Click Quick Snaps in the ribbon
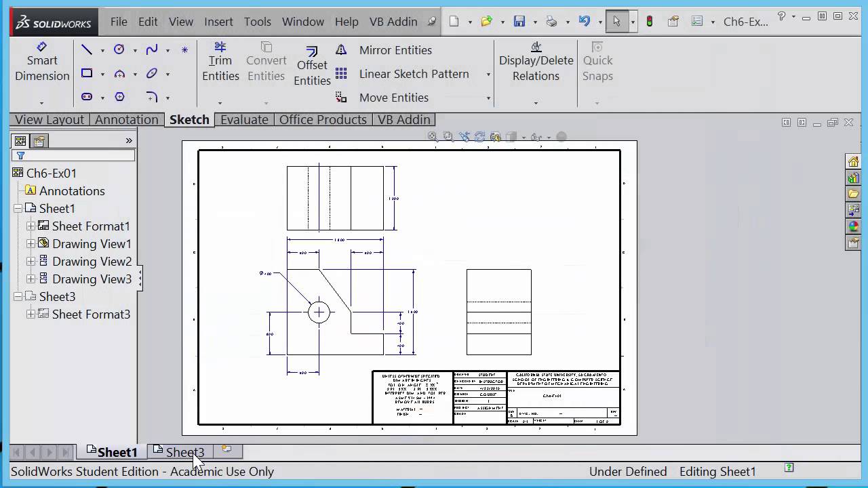 tap(597, 68)
